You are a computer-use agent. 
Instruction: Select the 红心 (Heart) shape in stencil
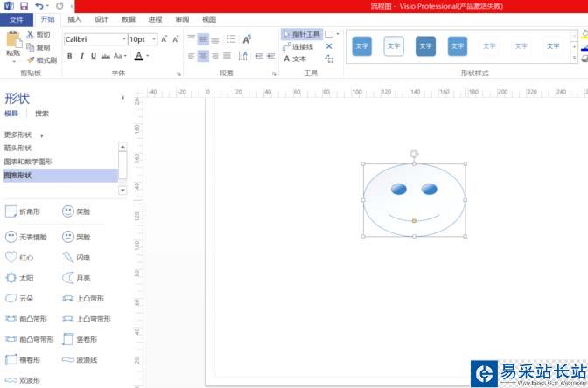click(x=19, y=257)
